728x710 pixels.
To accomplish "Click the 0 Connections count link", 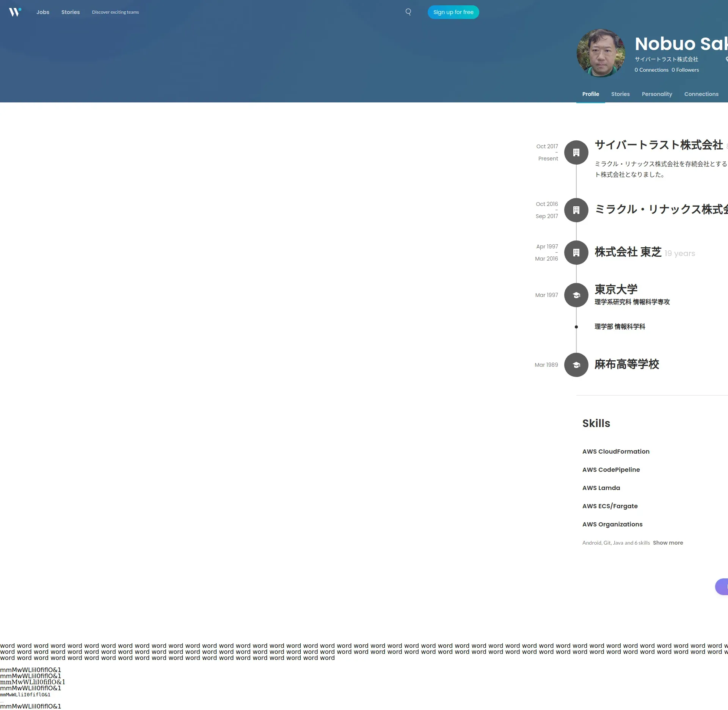I will pyautogui.click(x=651, y=70).
